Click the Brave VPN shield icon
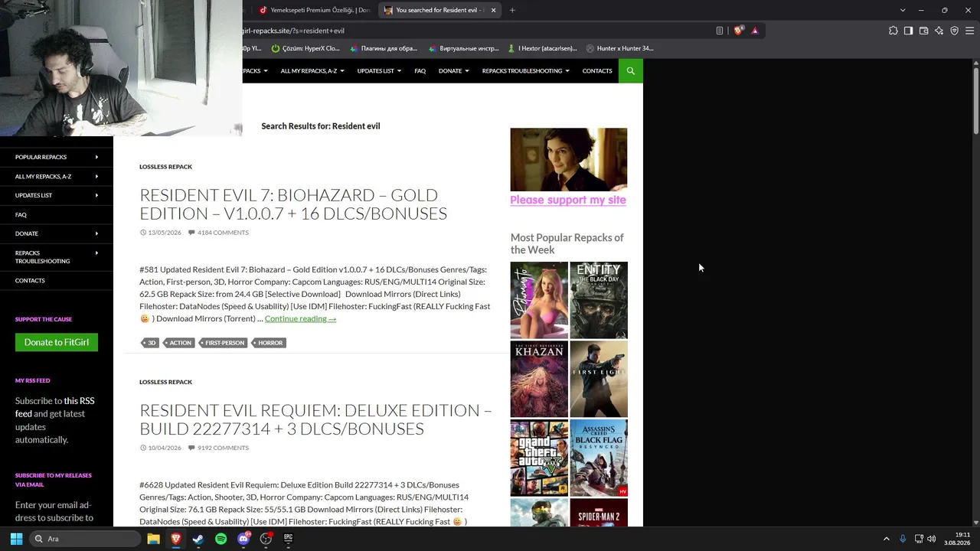The image size is (980, 551). click(955, 31)
